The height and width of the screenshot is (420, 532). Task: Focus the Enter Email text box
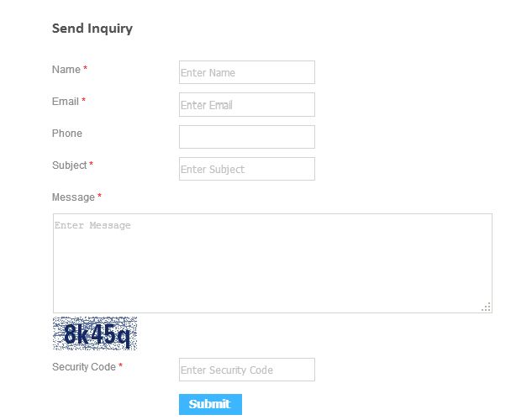coord(246,105)
